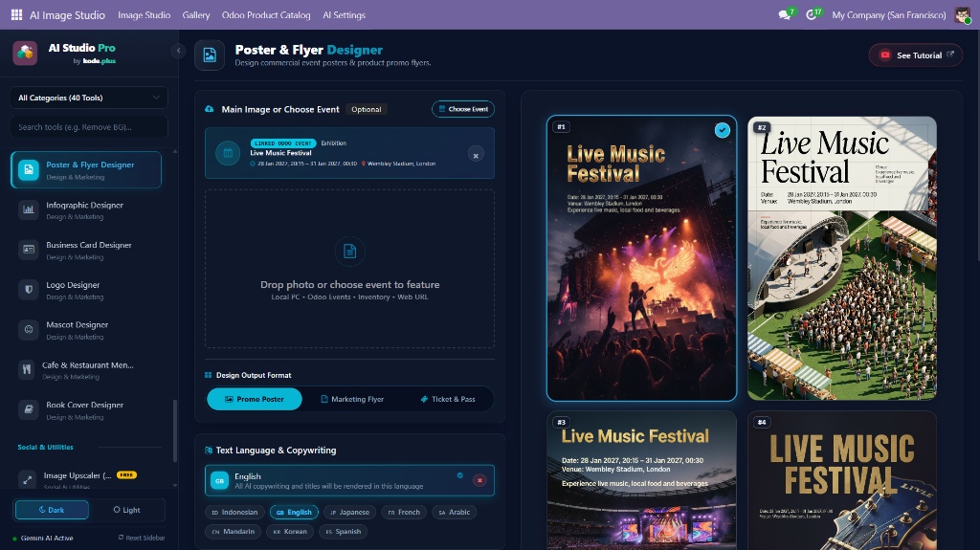Choose the Korean language chip
Viewport: 980px width, 550px height.
coord(290,531)
